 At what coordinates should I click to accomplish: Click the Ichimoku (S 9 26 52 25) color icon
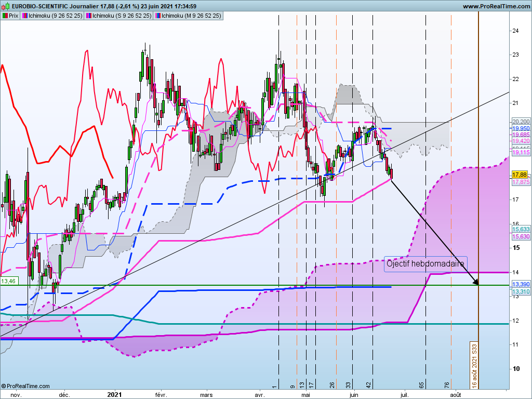88,16
